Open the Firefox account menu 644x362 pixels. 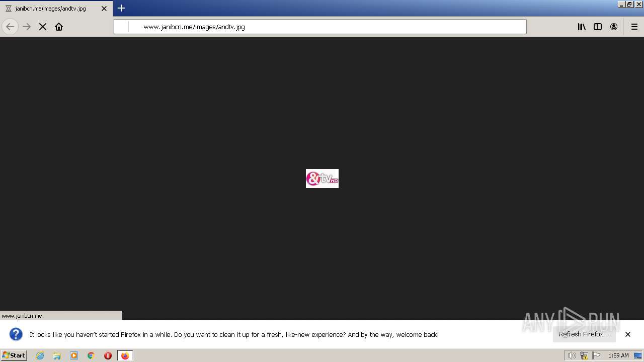614,27
